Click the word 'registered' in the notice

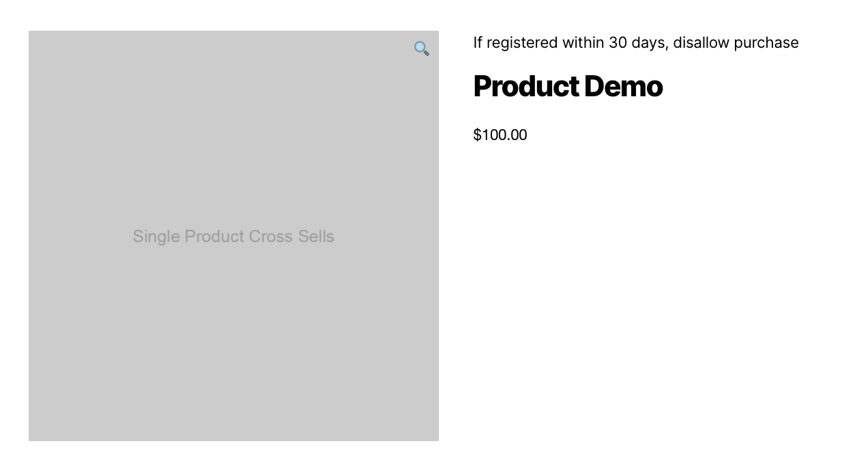522,42
